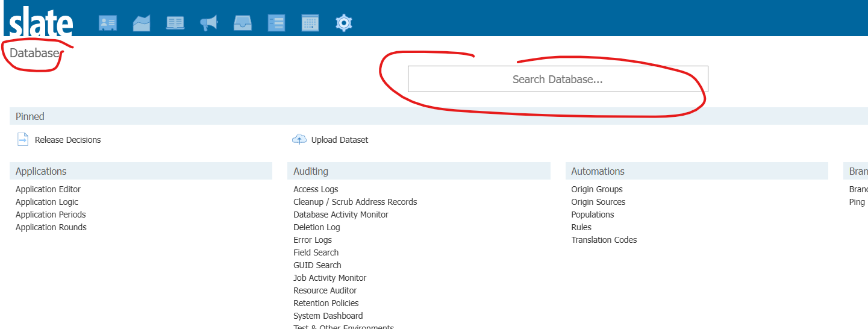Open Database via the gear icon

(344, 23)
